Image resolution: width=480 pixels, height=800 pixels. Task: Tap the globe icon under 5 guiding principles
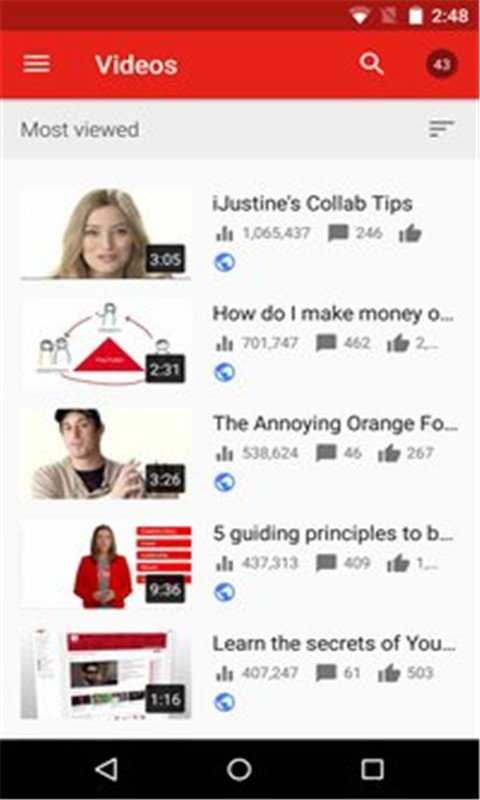click(224, 592)
